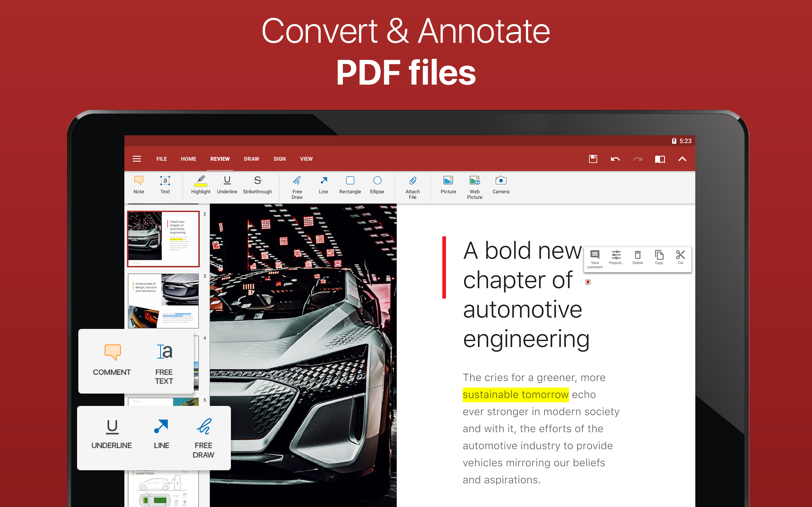Select the Strikethrough tool
Viewport: 812px width, 507px height.
pos(257,186)
